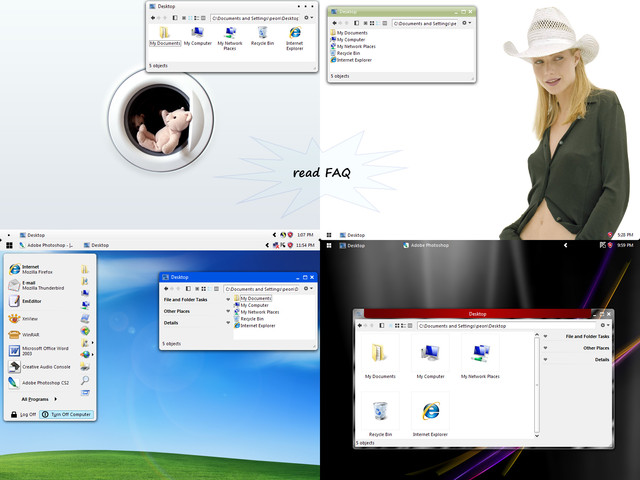Switch to Adobe Photoshop on the 9:59 PM taskbar
The image size is (640, 480).
click(426, 245)
